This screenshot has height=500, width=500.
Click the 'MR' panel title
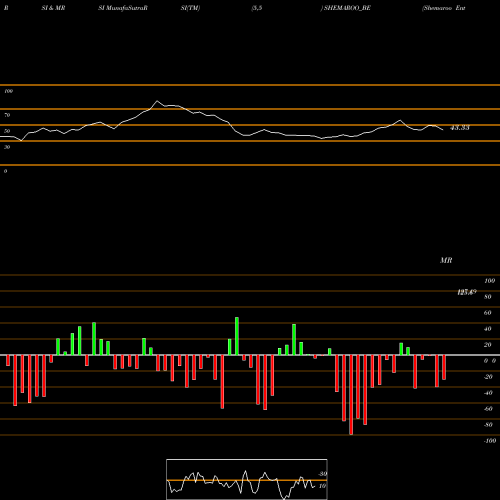pyautogui.click(x=446, y=260)
